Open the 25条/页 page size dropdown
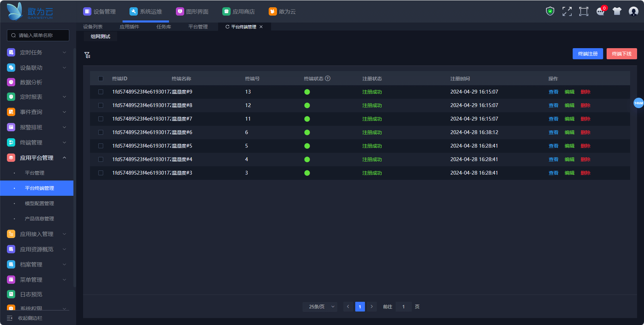The image size is (644, 325). click(x=320, y=307)
